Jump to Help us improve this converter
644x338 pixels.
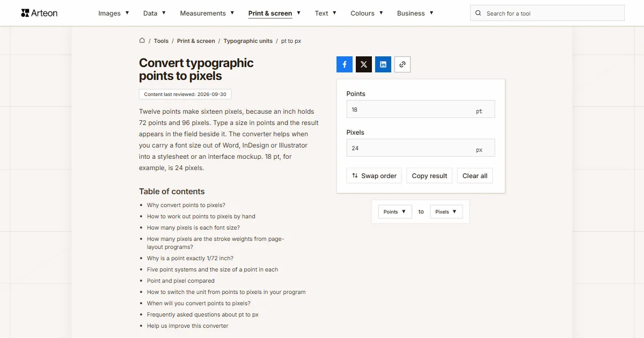188,326
